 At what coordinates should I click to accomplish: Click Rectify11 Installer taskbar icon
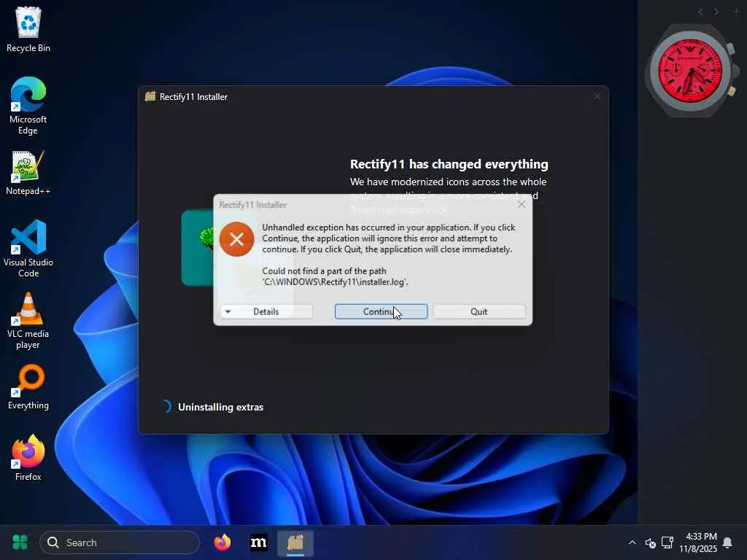295,542
